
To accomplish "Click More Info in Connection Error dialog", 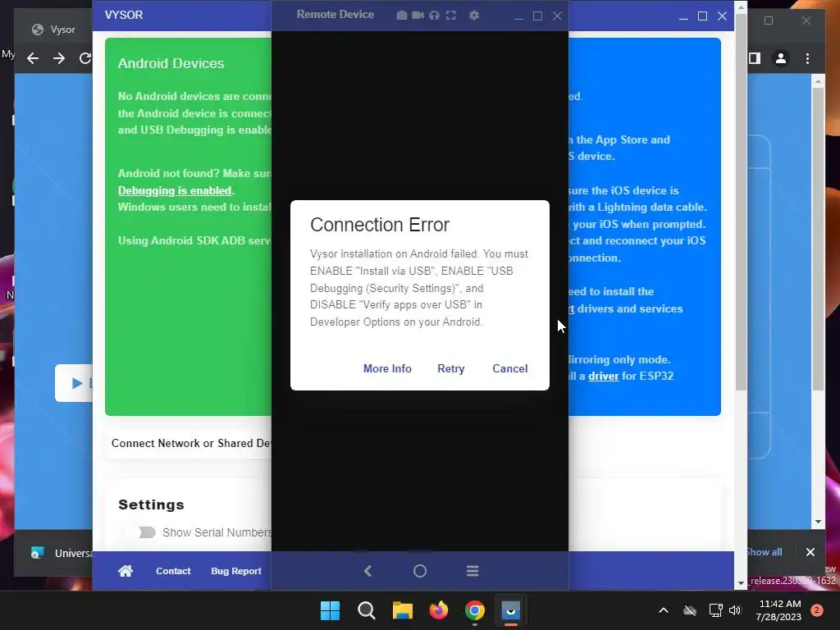I will [x=387, y=368].
